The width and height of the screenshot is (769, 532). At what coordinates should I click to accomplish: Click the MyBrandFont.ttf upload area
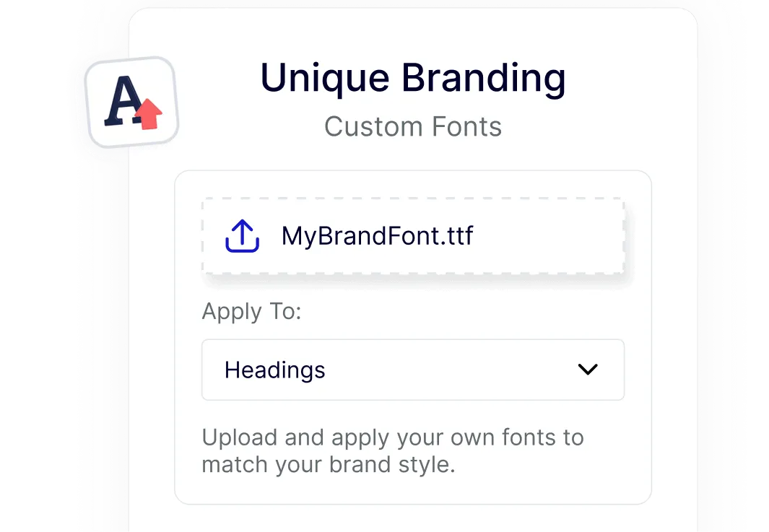click(x=413, y=235)
